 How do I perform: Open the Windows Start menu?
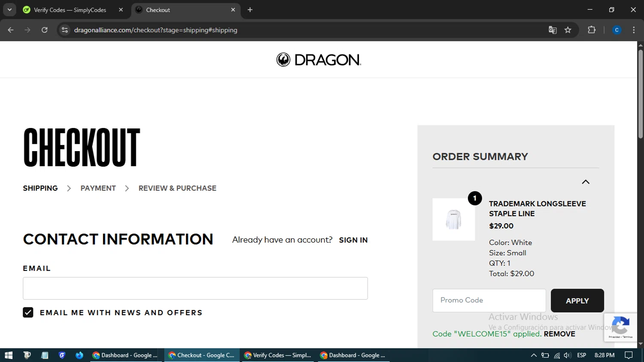click(x=9, y=355)
